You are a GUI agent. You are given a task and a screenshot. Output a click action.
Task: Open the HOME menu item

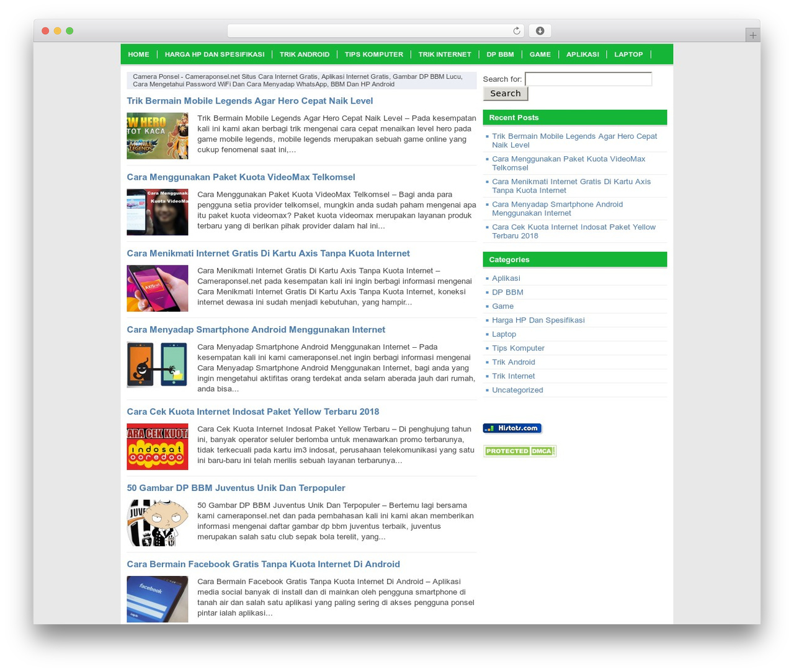pyautogui.click(x=138, y=55)
